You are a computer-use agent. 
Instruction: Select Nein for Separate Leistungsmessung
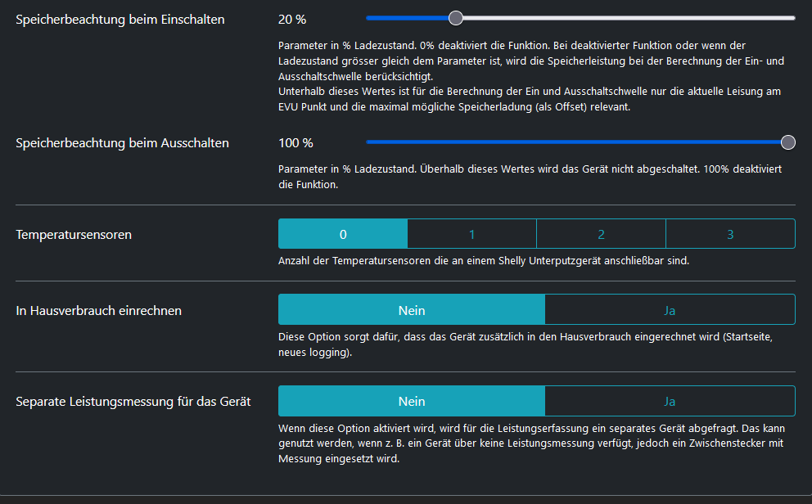tap(412, 401)
